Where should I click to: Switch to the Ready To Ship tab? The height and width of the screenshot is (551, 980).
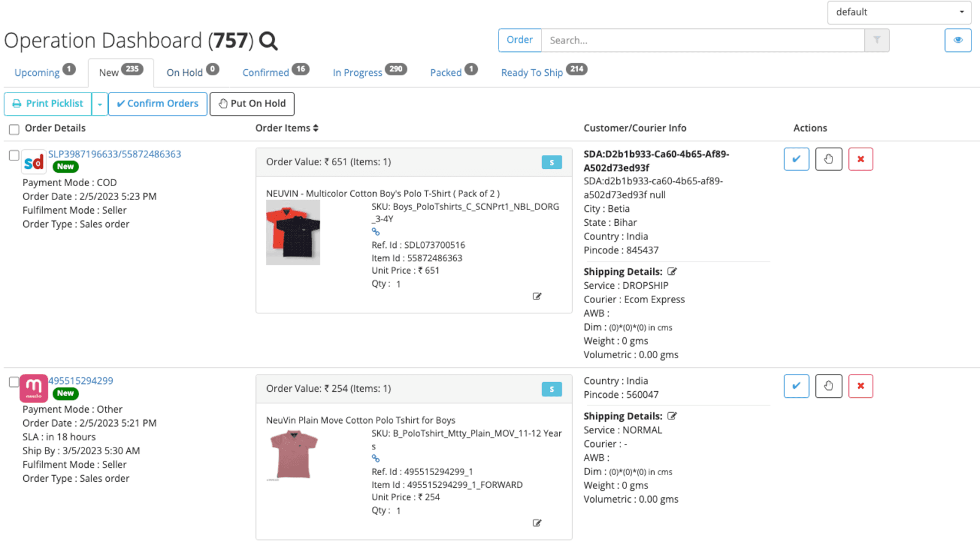(x=532, y=72)
